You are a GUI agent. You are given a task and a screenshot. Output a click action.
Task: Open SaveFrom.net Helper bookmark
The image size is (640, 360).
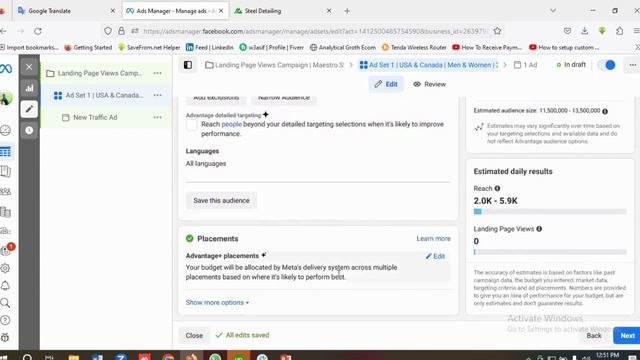(149, 47)
